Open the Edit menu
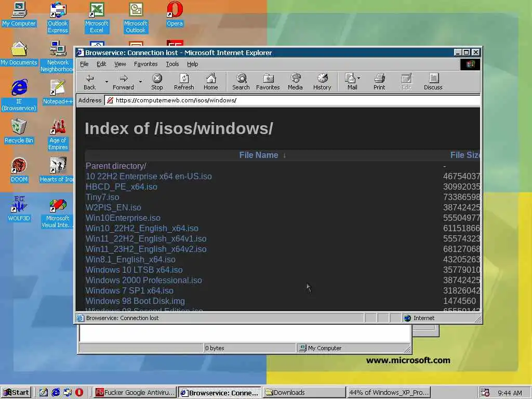532x399 pixels. 101,64
